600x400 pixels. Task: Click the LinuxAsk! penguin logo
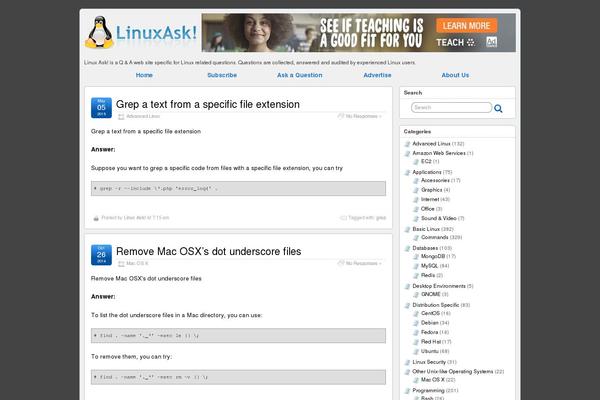pyautogui.click(x=140, y=33)
